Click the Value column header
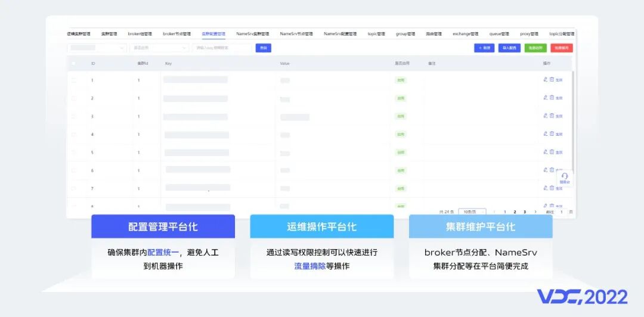The width and height of the screenshot is (644, 317). click(285, 64)
